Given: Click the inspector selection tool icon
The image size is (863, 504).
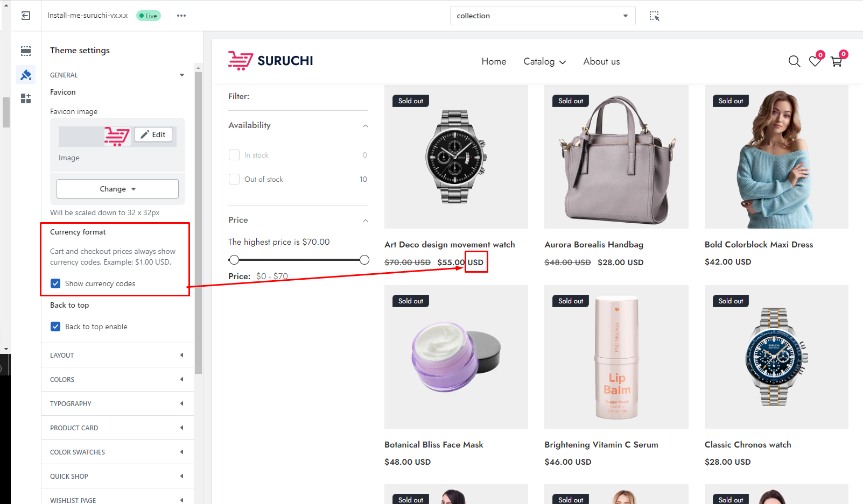Looking at the screenshot, I should 654,16.
